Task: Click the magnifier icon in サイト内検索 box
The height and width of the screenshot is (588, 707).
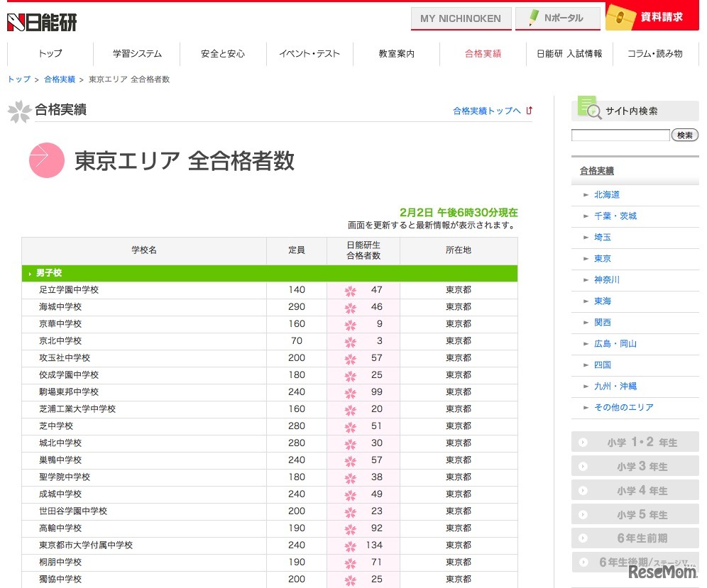Action: [x=593, y=111]
